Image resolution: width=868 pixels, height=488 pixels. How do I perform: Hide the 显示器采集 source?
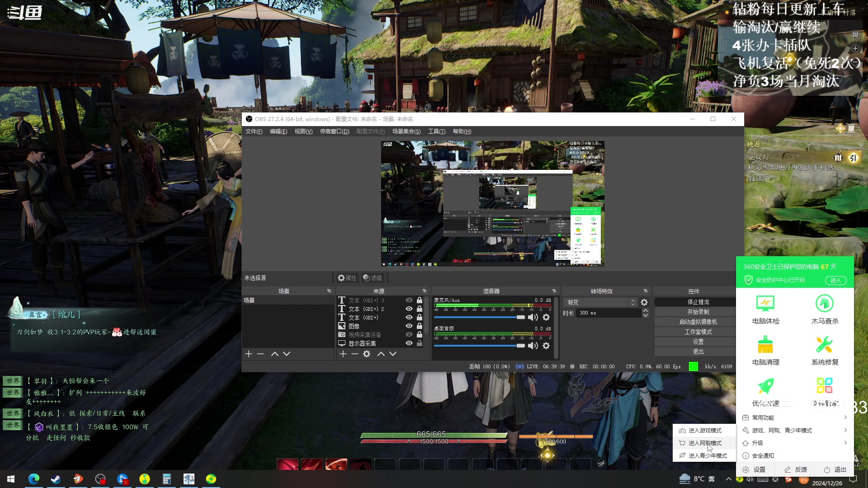[409, 343]
